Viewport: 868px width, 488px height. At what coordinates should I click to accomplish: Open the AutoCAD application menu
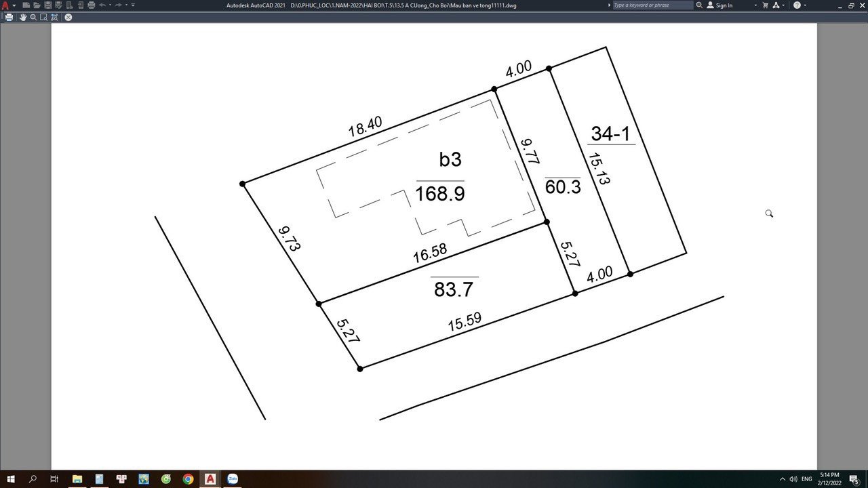(5, 5)
